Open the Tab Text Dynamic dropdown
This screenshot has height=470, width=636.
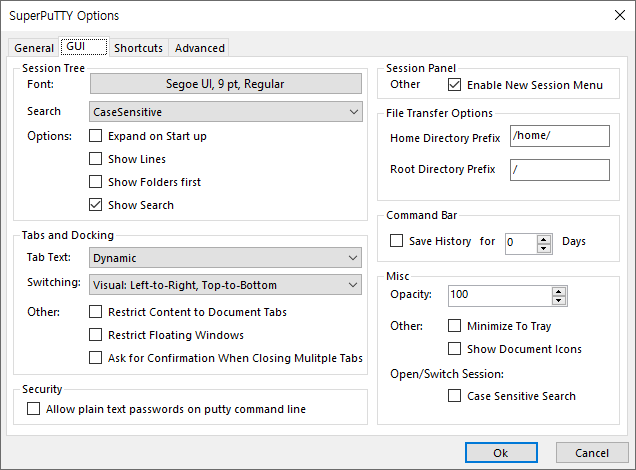pyautogui.click(x=226, y=258)
